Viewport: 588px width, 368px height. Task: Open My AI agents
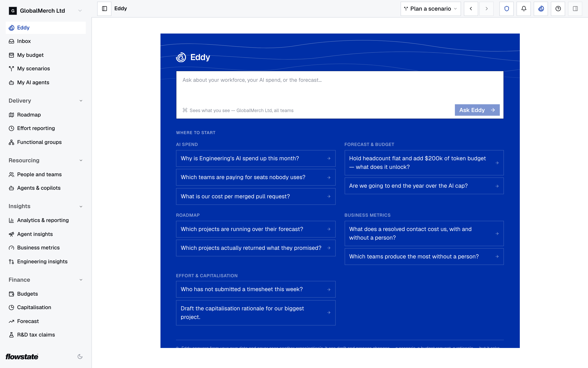[x=46, y=83]
